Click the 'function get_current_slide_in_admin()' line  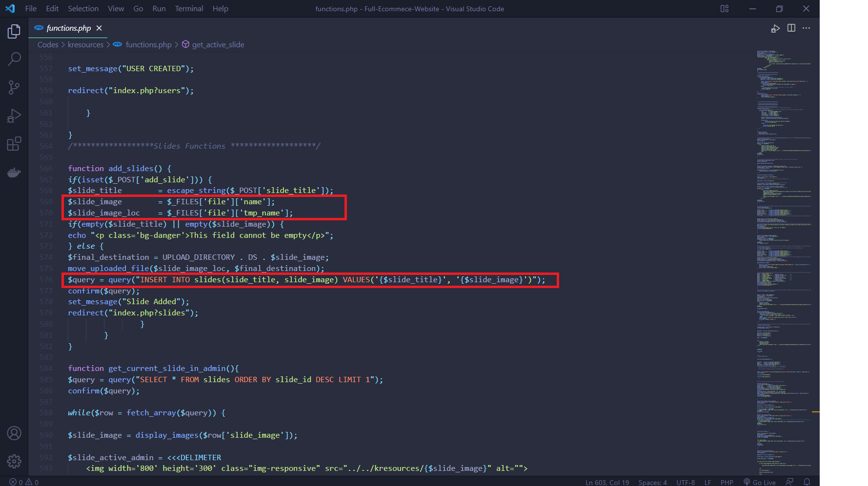[x=153, y=369]
